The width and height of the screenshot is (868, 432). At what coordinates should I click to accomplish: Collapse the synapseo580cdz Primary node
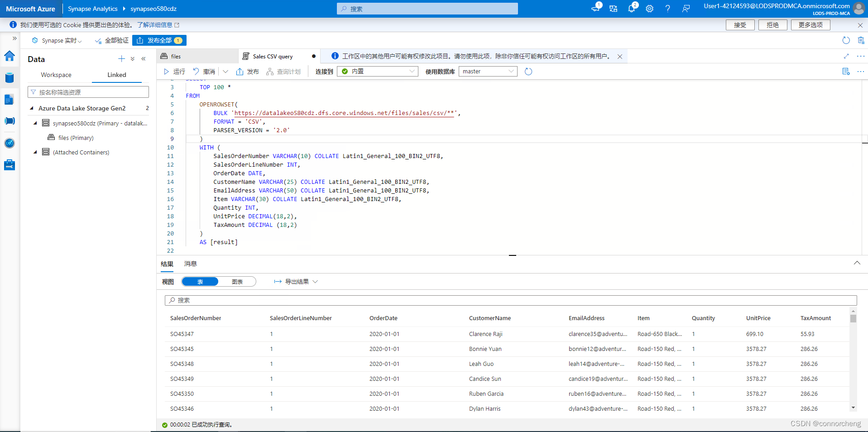click(35, 123)
